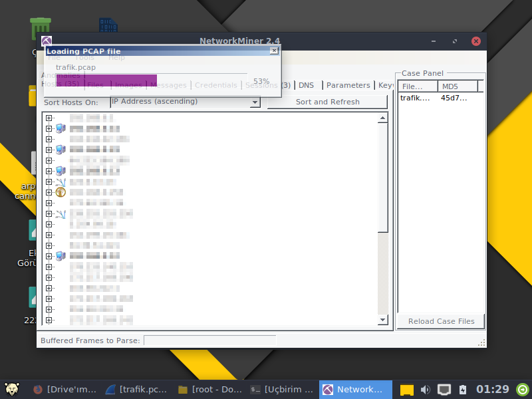Select the host with the wireless antenna icon
Viewport: 532px width, 399px height.
click(96, 192)
